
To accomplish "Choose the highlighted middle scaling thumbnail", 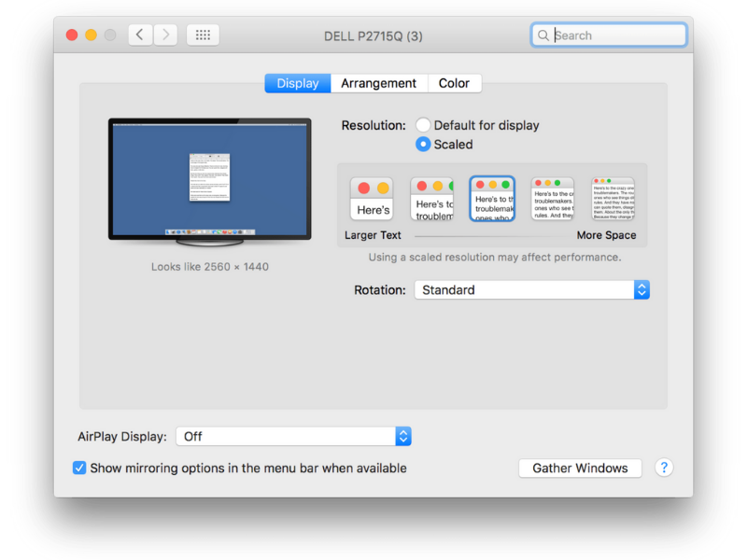I will click(492, 199).
